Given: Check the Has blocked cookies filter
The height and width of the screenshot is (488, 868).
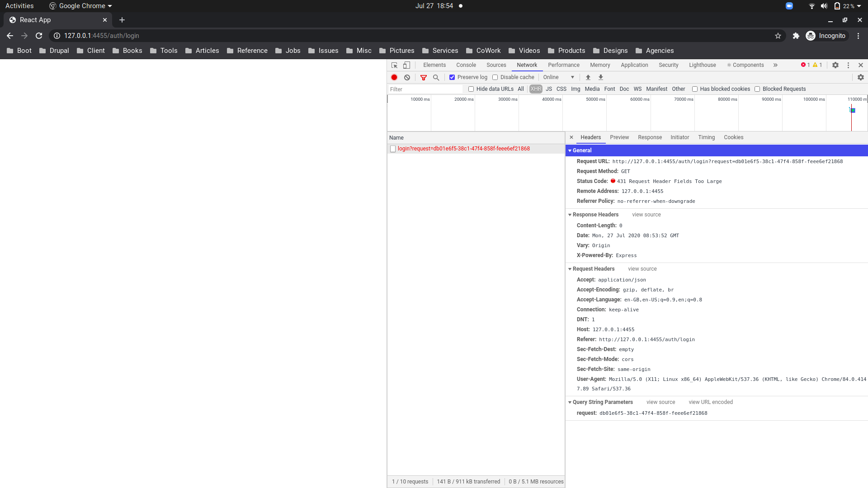Looking at the screenshot, I should coord(695,89).
